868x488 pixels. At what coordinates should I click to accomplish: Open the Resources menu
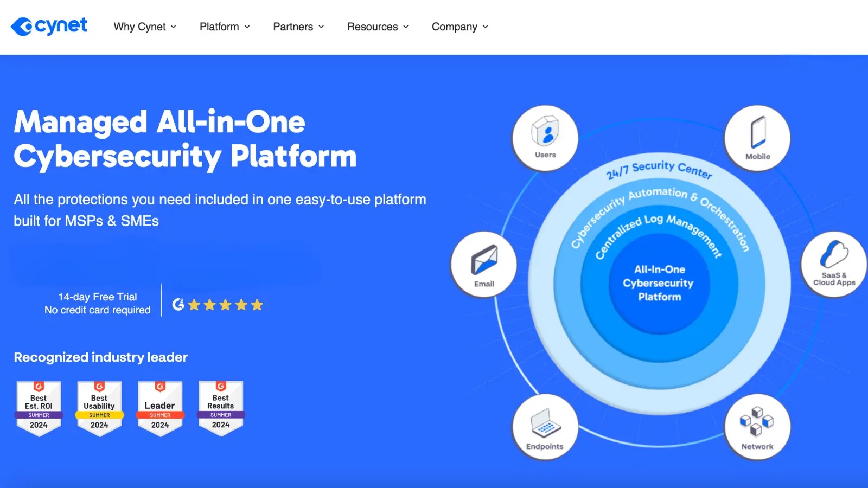pos(378,27)
